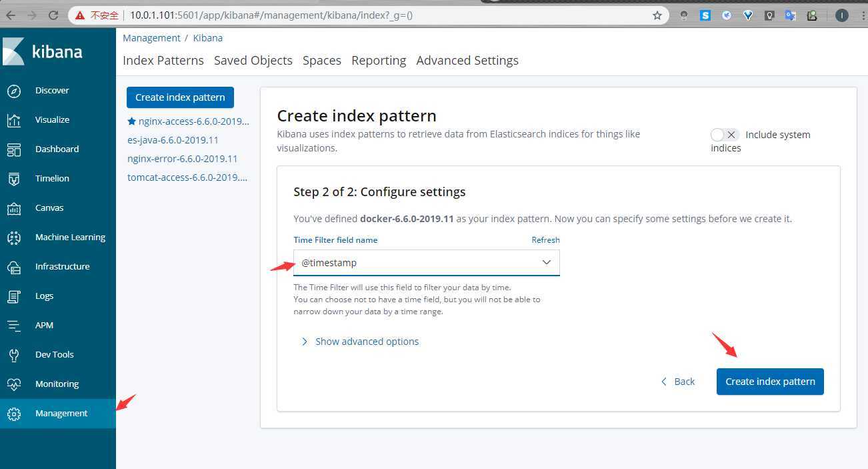The image size is (868, 469).
Task: Click Kibana breadcrumb link
Action: pyautogui.click(x=208, y=38)
